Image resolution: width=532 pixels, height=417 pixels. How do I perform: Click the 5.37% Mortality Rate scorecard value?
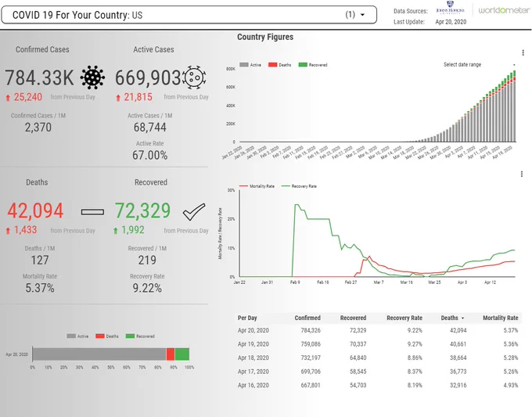[40, 288]
